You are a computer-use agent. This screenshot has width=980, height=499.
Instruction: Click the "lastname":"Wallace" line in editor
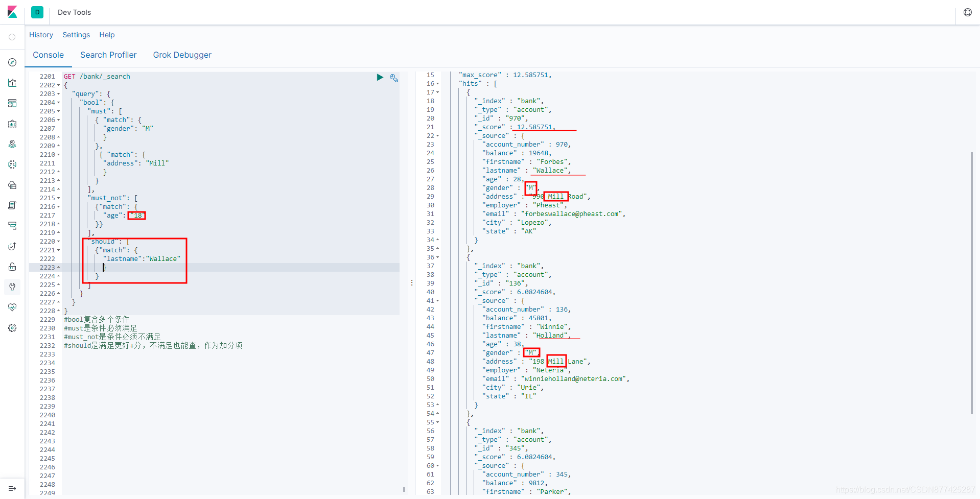pos(142,259)
